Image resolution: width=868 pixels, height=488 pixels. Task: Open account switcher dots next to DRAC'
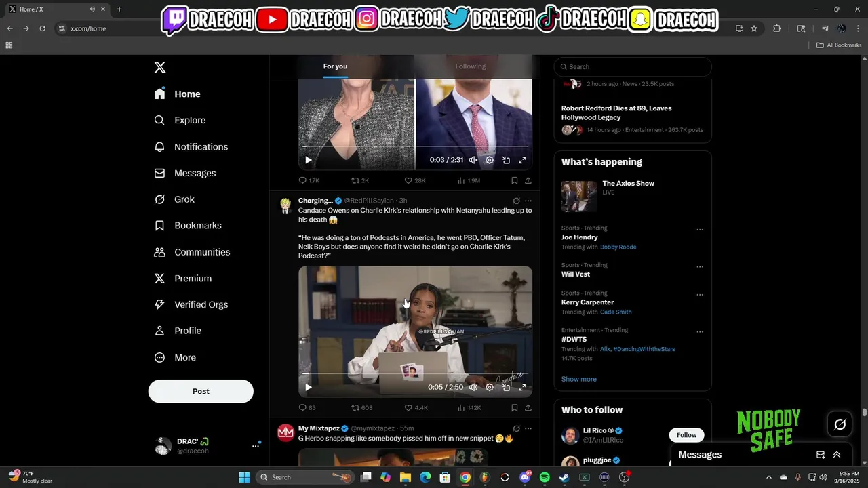(256, 445)
